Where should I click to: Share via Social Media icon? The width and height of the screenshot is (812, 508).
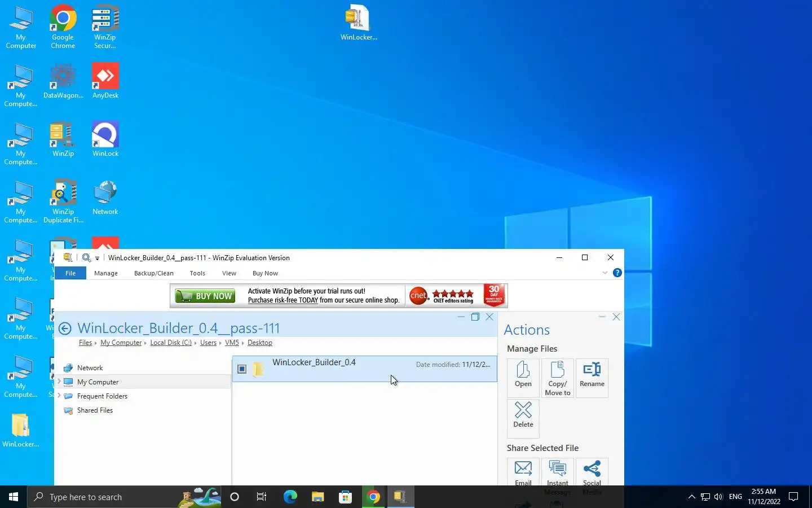pos(592,472)
